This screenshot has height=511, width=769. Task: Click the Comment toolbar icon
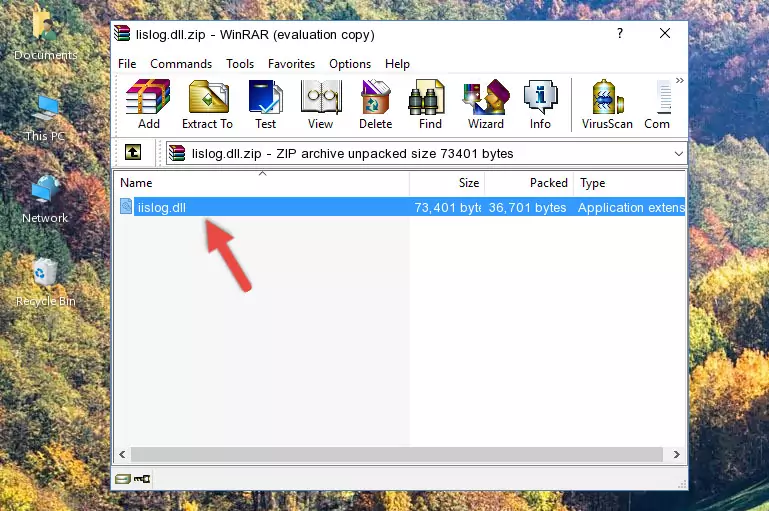point(658,104)
